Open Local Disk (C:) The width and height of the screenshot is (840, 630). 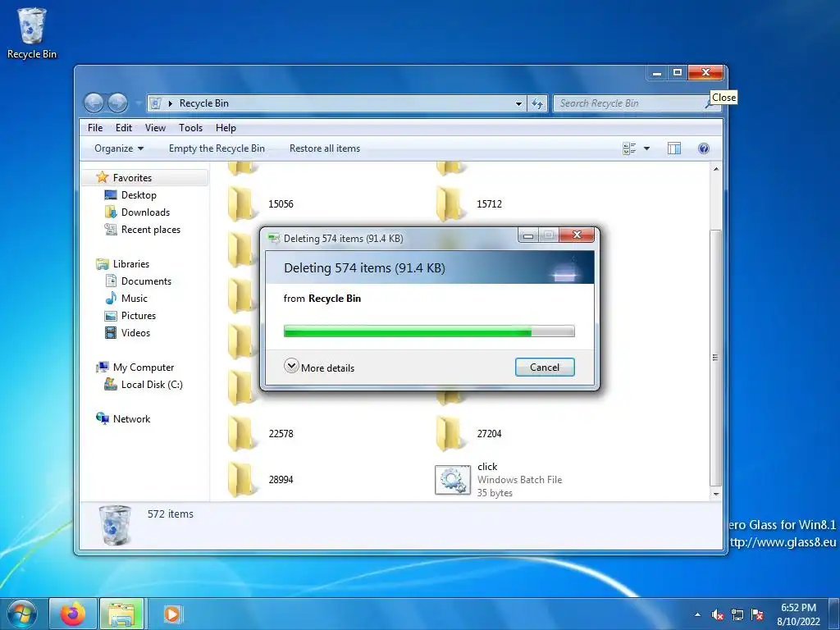click(152, 384)
